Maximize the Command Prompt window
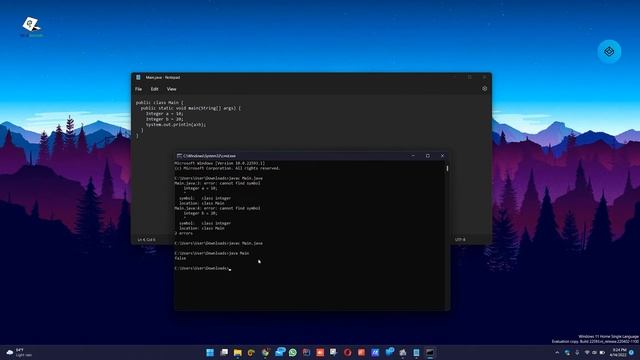Image resolution: width=640 pixels, height=360 pixels. point(428,156)
